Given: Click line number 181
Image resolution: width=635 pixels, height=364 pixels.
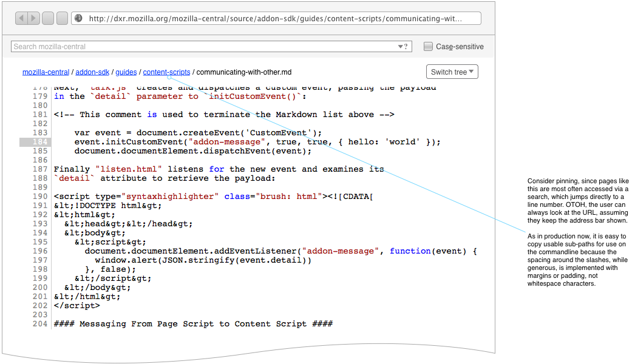Looking at the screenshot, I should pos(40,115).
